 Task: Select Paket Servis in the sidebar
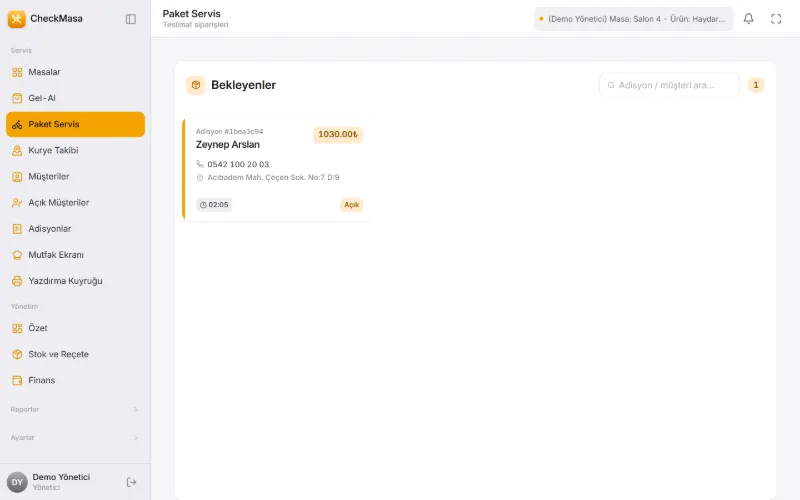point(76,124)
